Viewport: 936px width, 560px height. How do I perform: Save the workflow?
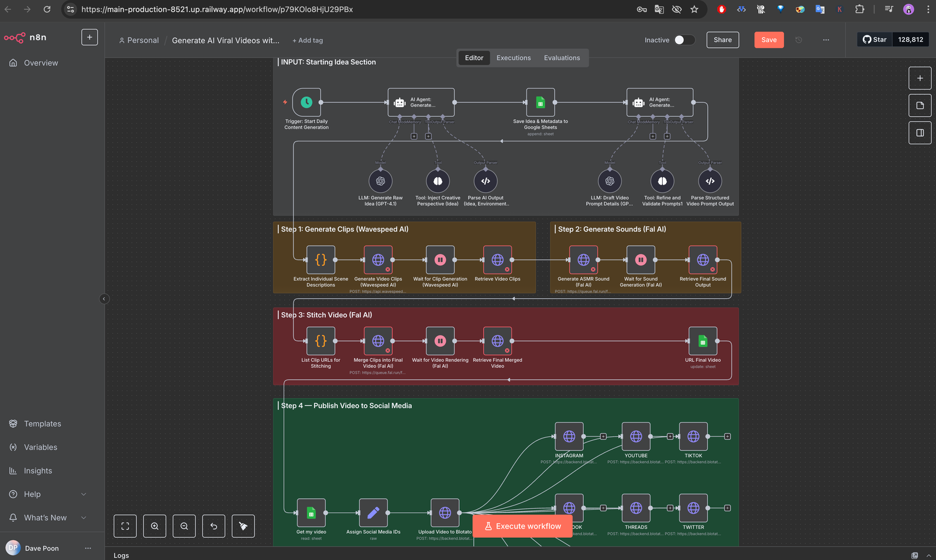pos(769,40)
